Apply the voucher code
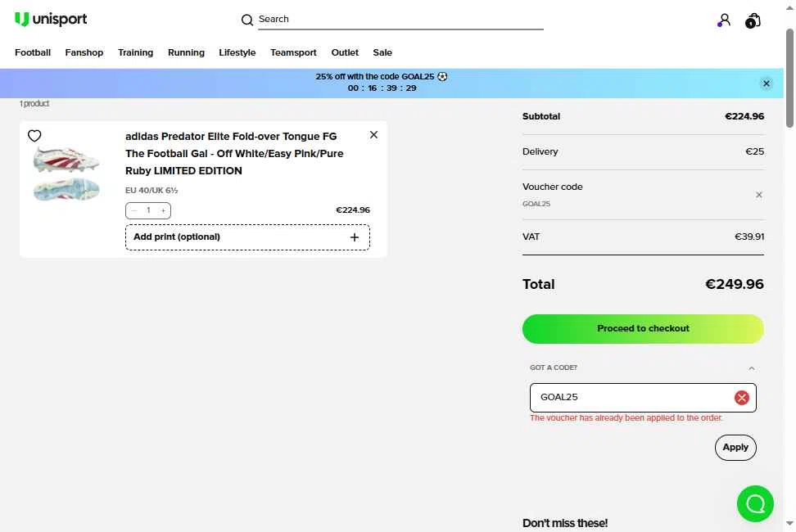 [735, 448]
